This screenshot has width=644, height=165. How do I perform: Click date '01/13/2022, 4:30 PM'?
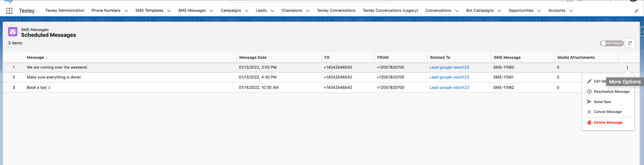pyautogui.click(x=258, y=77)
